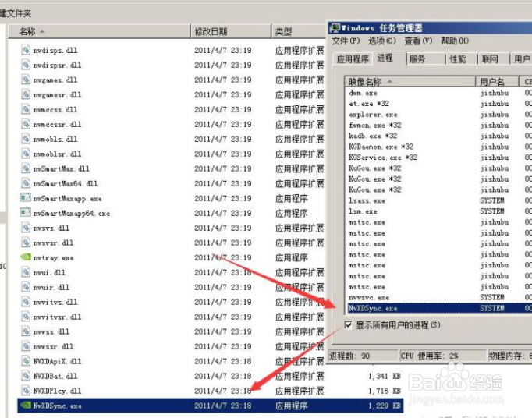Click the nvuir.dll file icon
This screenshot has width=532, height=418.
click(x=26, y=287)
